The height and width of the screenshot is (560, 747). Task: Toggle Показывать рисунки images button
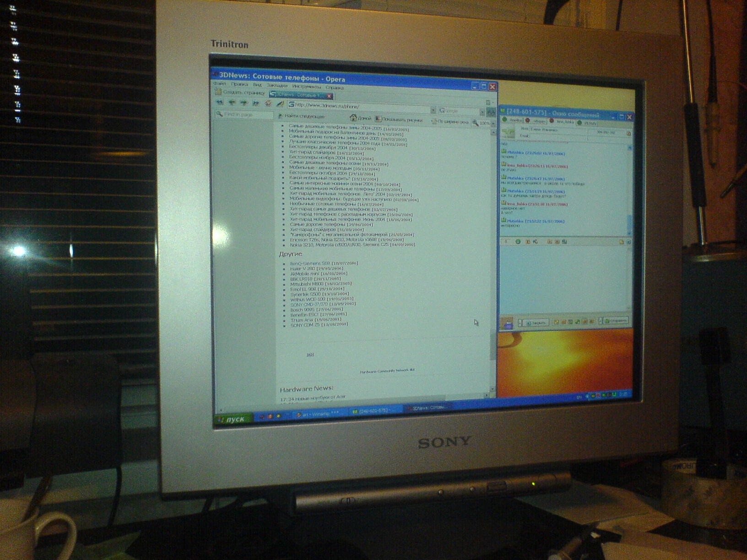[399, 119]
